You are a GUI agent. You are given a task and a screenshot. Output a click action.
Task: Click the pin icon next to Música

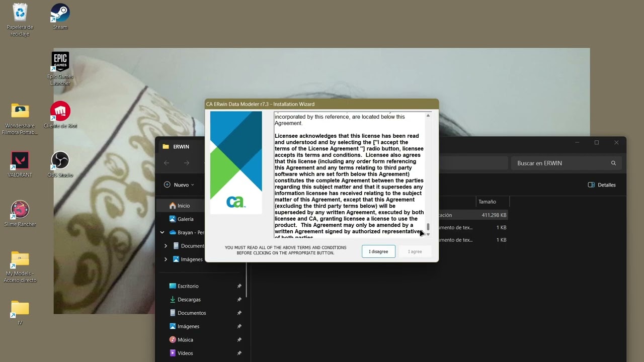(239, 339)
